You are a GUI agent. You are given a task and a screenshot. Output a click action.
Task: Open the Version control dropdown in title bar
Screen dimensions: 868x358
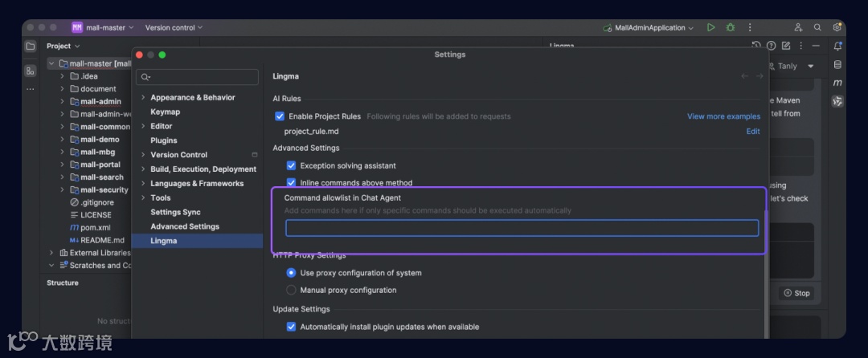click(x=174, y=27)
